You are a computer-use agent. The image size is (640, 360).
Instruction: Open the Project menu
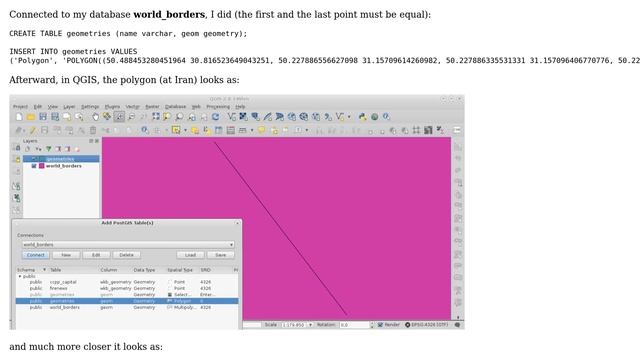click(x=20, y=107)
